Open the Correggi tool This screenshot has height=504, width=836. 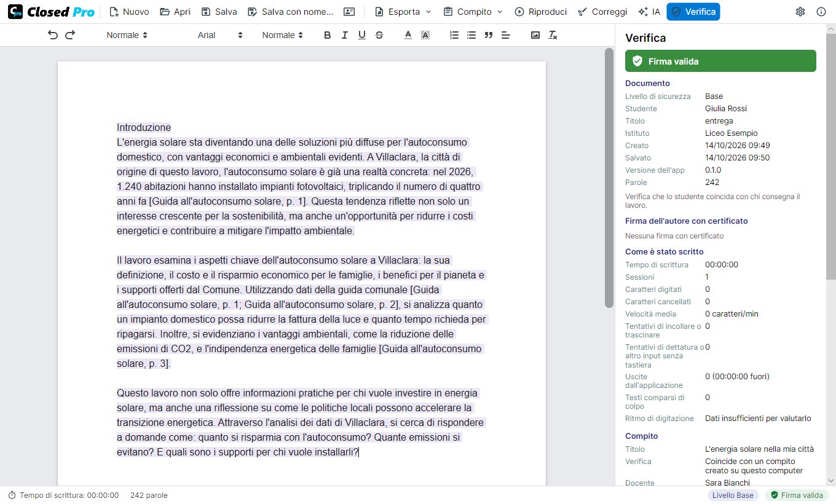pyautogui.click(x=602, y=12)
